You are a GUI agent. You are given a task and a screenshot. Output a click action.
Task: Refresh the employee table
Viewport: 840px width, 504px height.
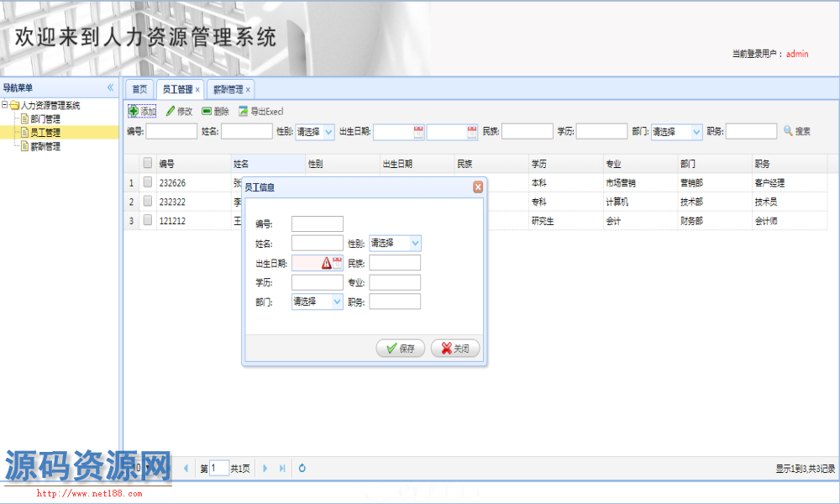(302, 468)
